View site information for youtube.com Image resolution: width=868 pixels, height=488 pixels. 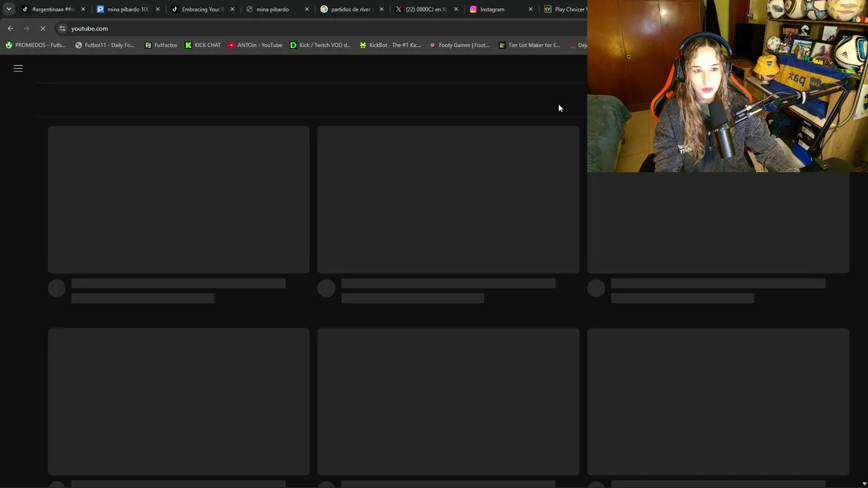pyautogui.click(x=62, y=28)
